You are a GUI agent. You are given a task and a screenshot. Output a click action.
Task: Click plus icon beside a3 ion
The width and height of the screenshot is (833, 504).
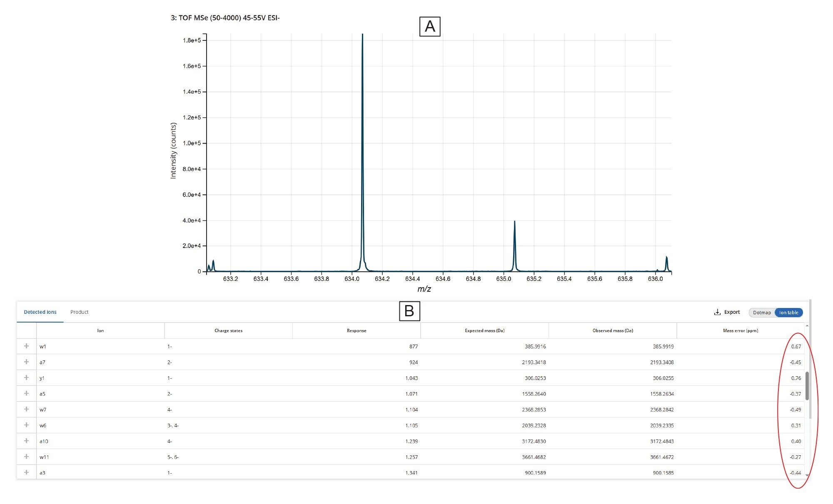click(26, 472)
